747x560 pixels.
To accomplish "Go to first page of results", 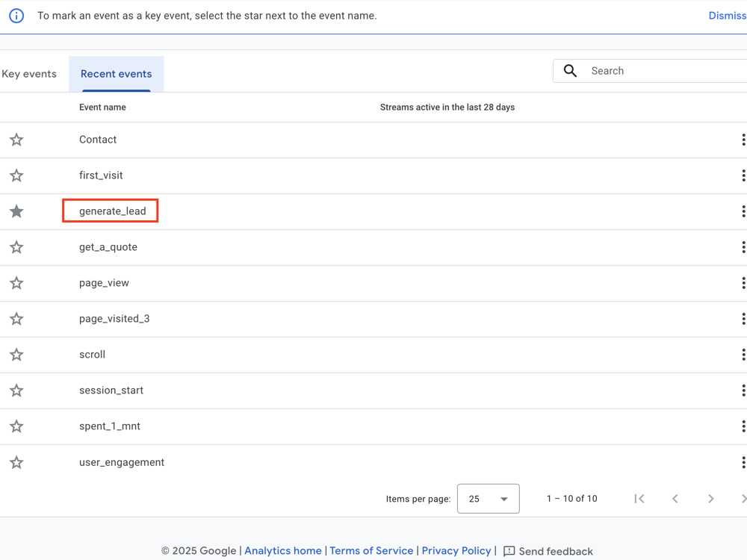I will pyautogui.click(x=639, y=499).
